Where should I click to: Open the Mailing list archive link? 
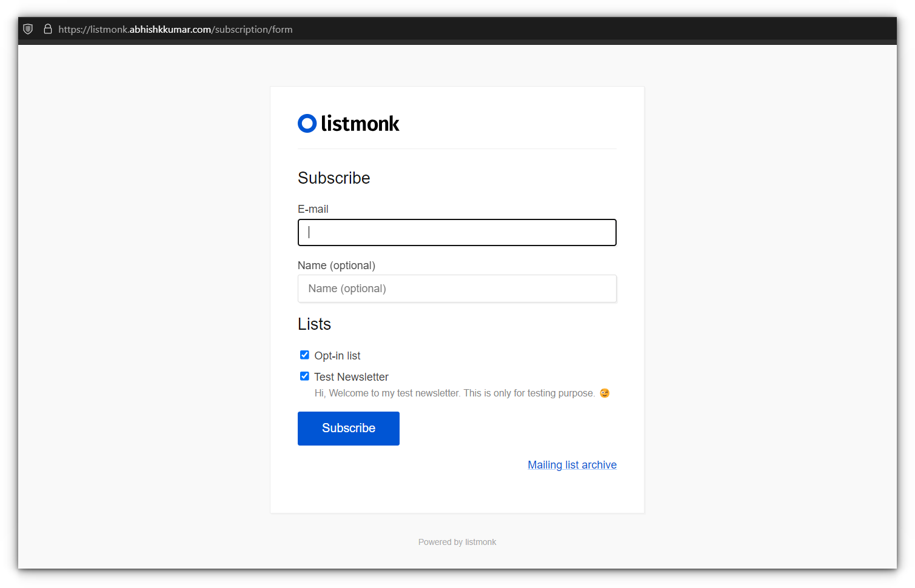(x=572, y=465)
